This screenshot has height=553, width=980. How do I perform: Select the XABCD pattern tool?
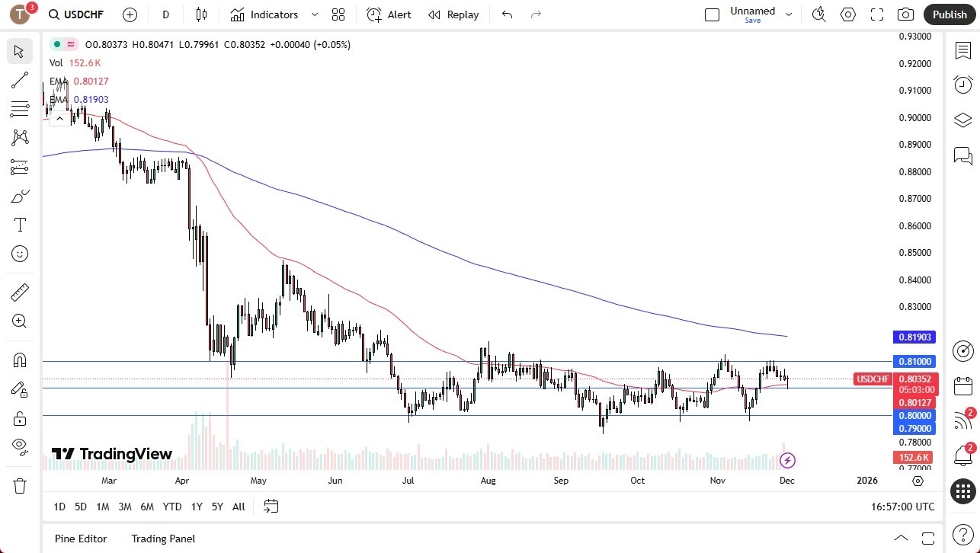pyautogui.click(x=20, y=136)
